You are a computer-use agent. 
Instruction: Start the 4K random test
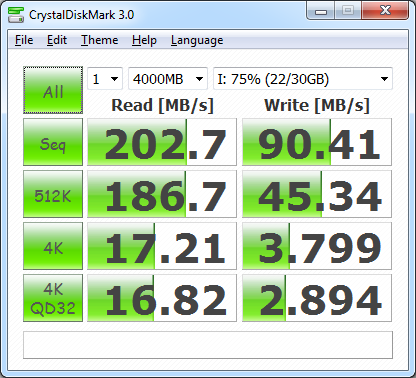point(53,246)
